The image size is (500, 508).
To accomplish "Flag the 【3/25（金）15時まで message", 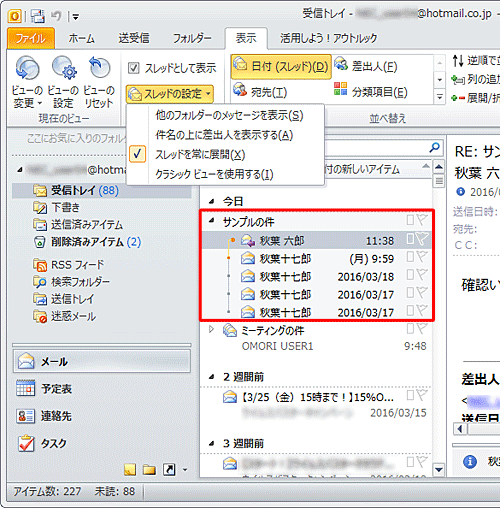I will coord(422,396).
